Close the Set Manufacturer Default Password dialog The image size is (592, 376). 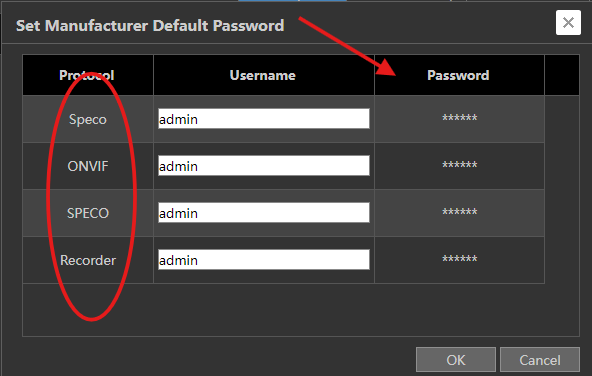point(568,23)
